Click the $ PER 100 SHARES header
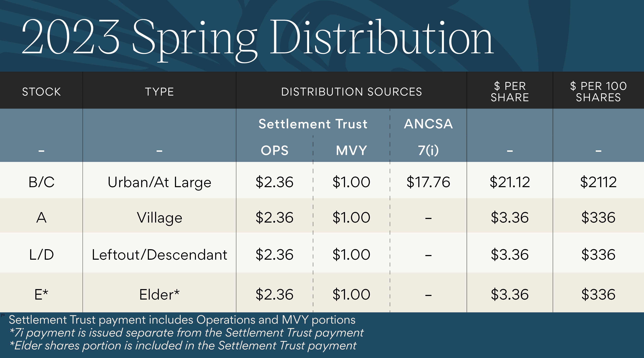Screen dimensions: 644x358 tap(598, 92)
